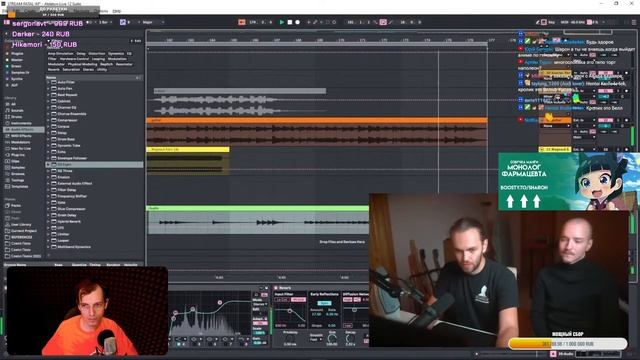Click the REFERENCES folder icon in Places
The width and height of the screenshot is (640, 360).
point(7,237)
